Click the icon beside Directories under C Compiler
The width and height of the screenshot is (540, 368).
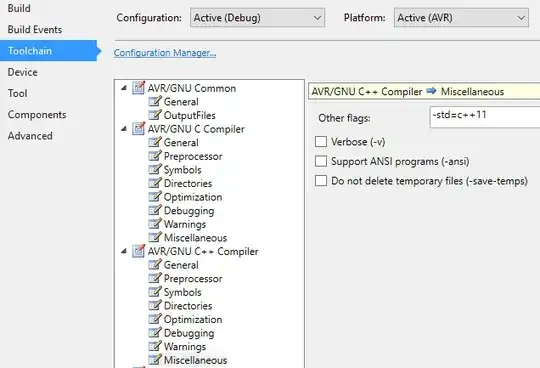coord(155,183)
